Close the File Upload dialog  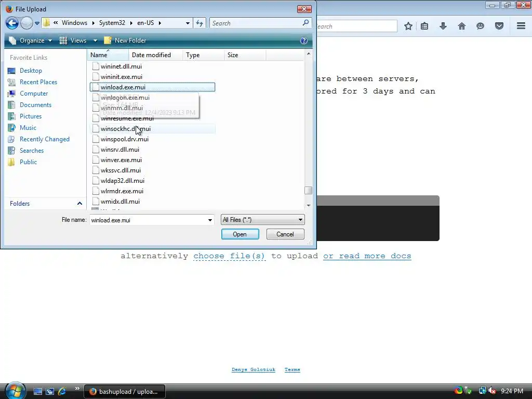[x=304, y=9]
